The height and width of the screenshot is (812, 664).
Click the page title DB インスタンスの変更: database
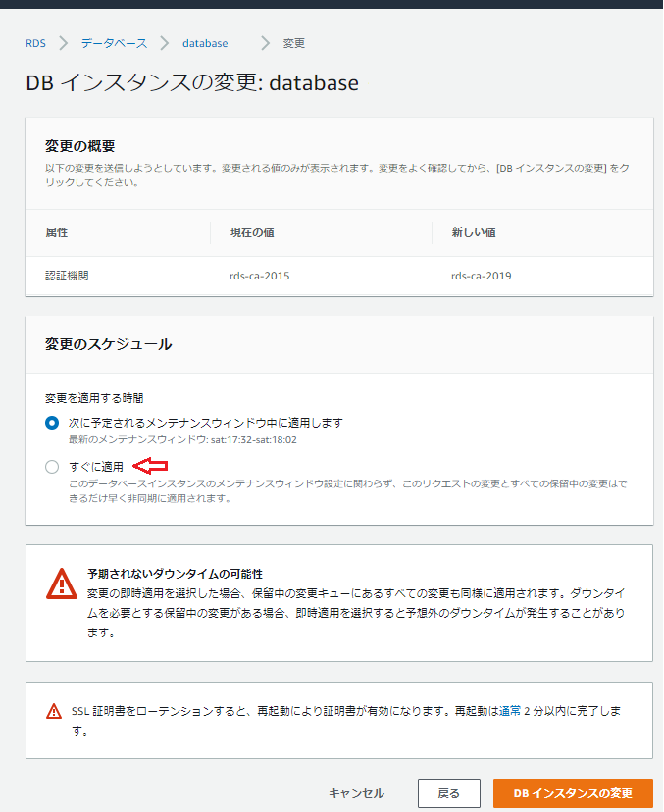point(192,83)
